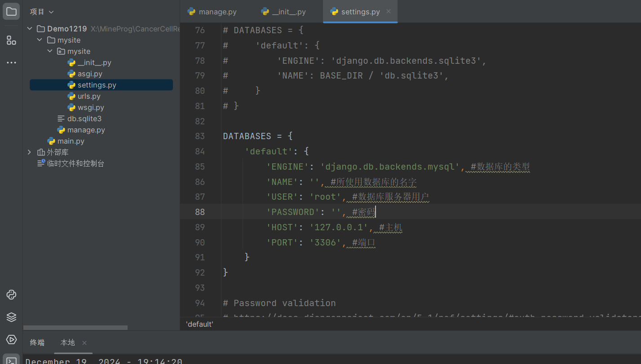The width and height of the screenshot is (641, 364).
Task: Close the settings.py editor tab
Action: point(389,12)
